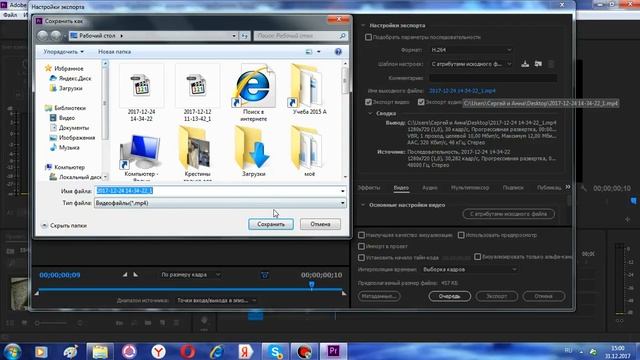Screen dimensions: 640x360
Task: Toggle the Экспорт видео checkbox
Action: (368, 102)
